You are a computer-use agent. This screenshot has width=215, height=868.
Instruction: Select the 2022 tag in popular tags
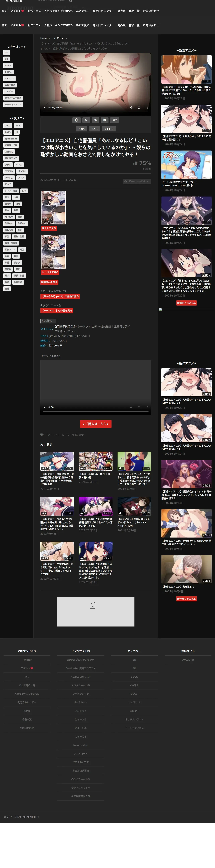(x=18, y=126)
